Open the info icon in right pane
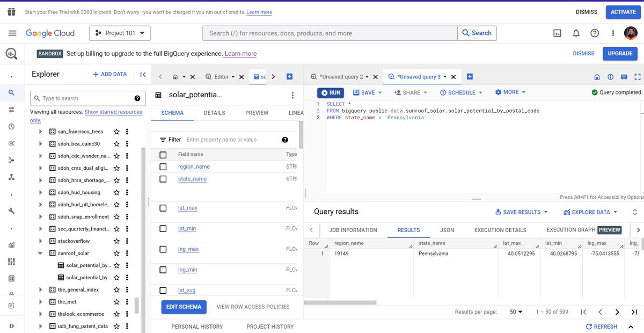Image resolution: width=644 pixels, height=333 pixels. click(611, 77)
